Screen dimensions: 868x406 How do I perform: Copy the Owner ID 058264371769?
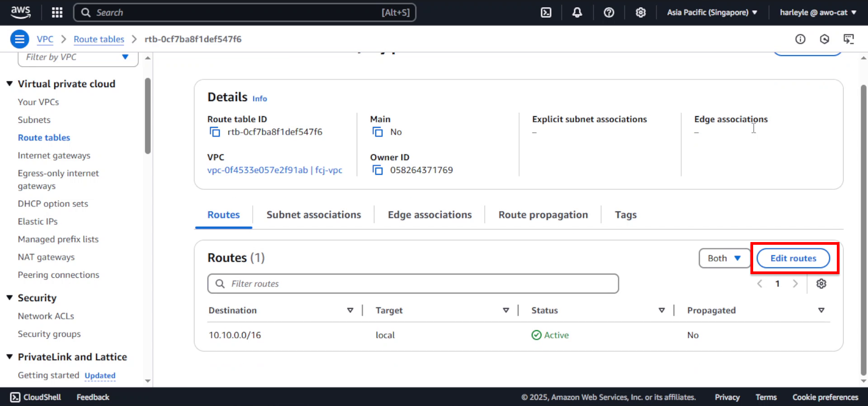pyautogui.click(x=377, y=170)
